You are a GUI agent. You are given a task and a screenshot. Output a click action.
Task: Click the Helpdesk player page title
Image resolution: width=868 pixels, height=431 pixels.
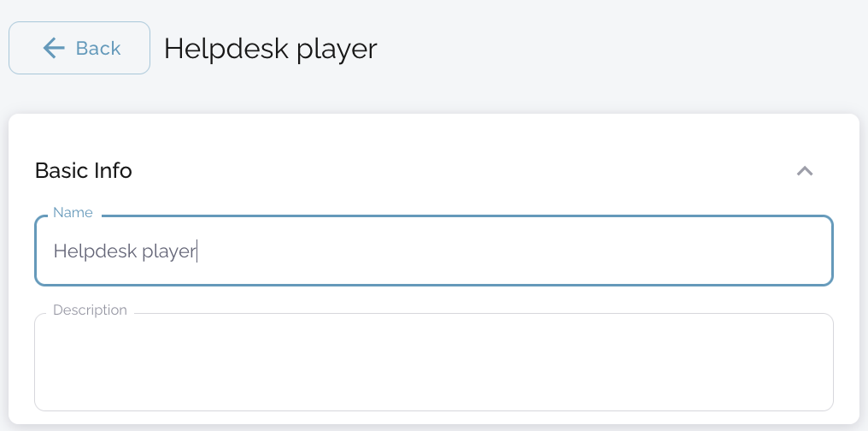tap(270, 48)
